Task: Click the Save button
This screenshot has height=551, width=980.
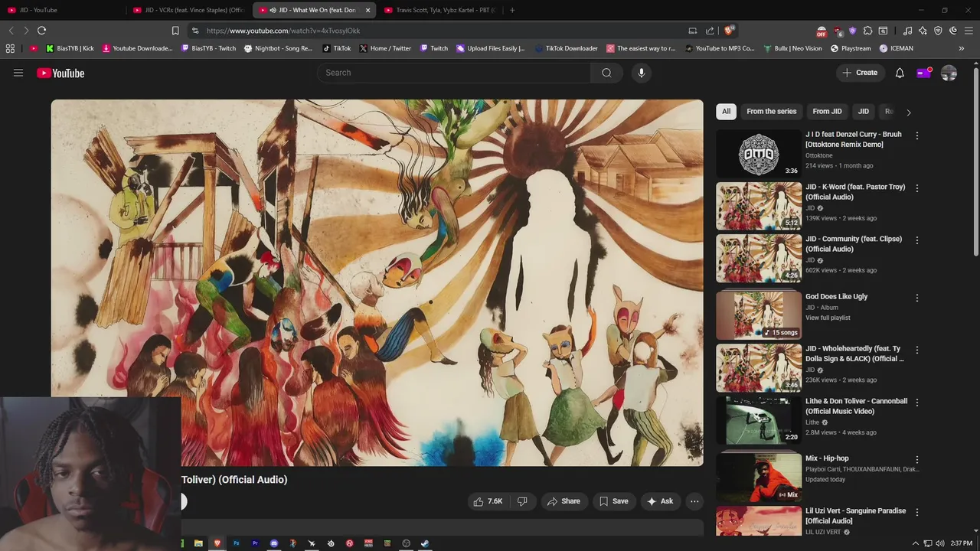Action: tap(614, 501)
